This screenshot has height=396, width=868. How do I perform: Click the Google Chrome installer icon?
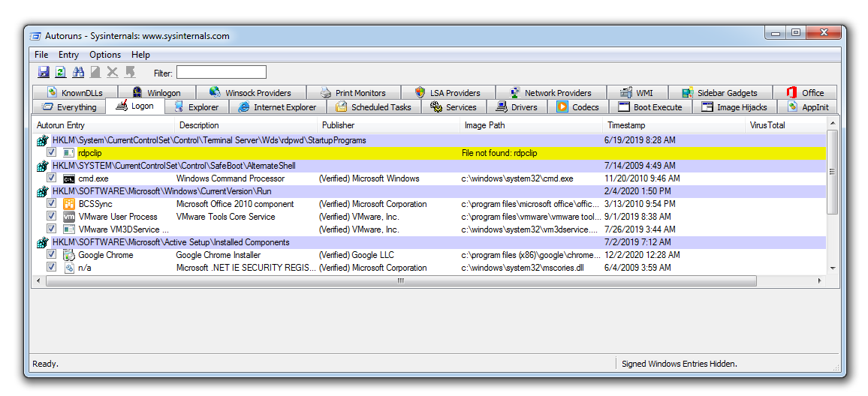[x=68, y=255]
